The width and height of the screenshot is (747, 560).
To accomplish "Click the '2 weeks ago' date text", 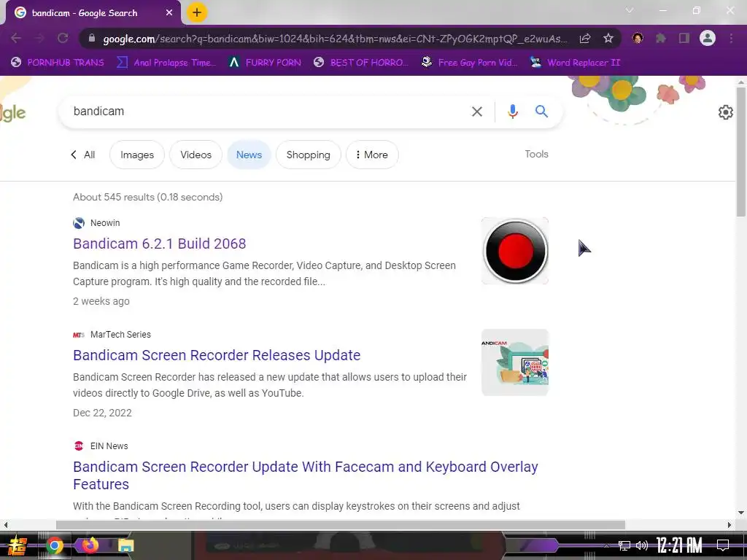I will [x=101, y=301].
